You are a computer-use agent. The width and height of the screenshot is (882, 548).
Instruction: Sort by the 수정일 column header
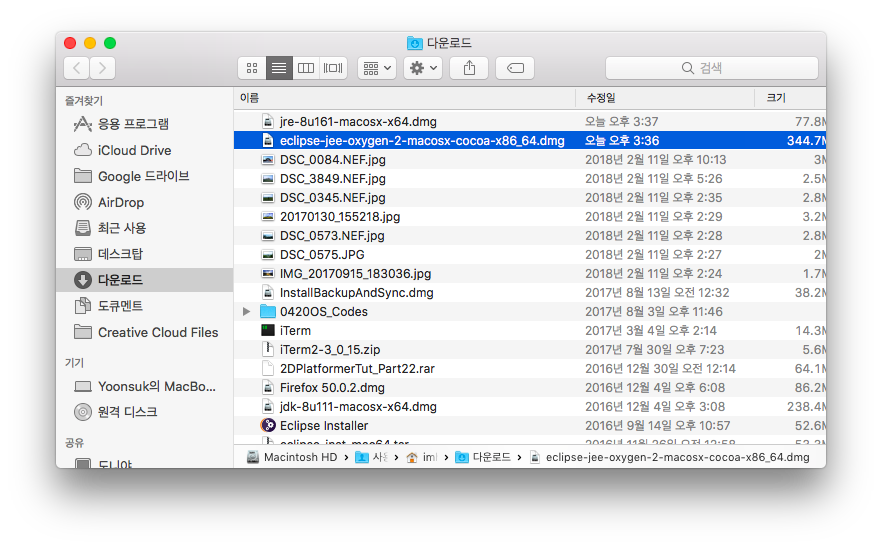pyautogui.click(x=665, y=98)
